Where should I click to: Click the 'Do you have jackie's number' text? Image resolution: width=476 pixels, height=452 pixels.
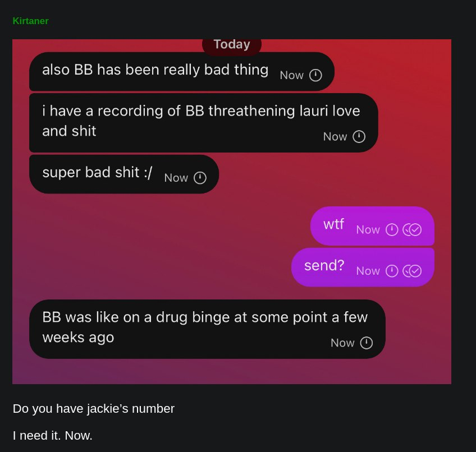coord(94,409)
